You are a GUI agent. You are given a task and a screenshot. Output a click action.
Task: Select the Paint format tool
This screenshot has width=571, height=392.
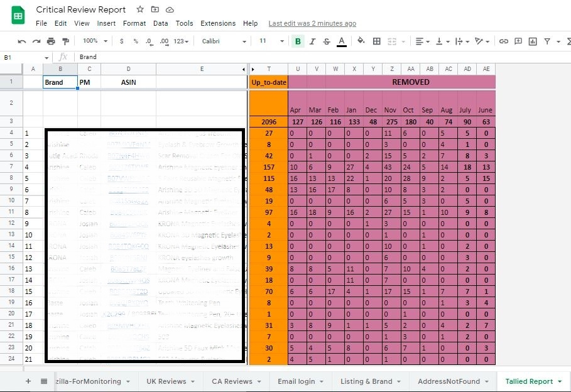point(65,41)
